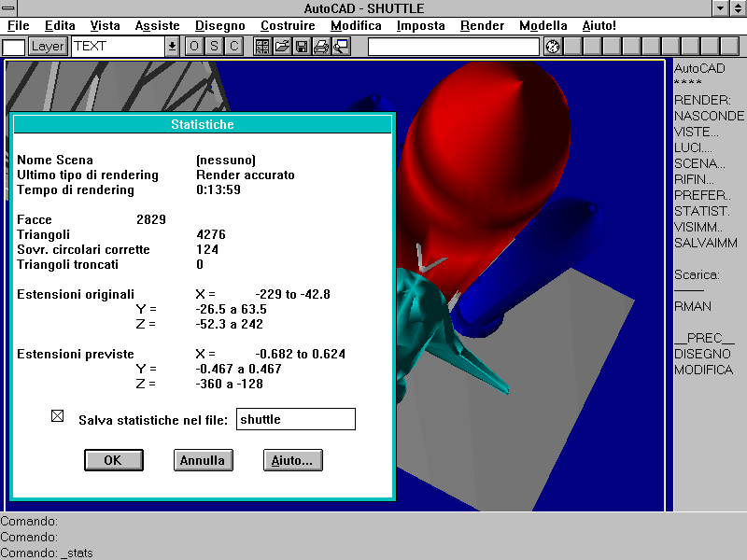Open the Modifica menu in menu bar

tap(356, 26)
